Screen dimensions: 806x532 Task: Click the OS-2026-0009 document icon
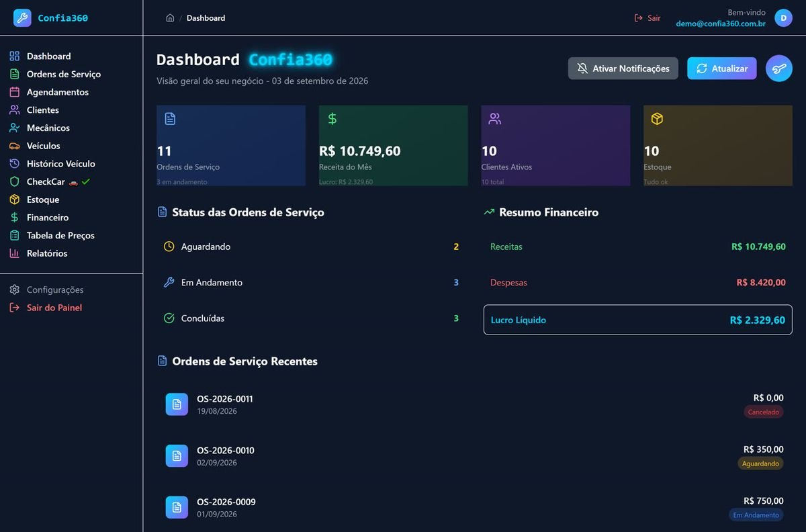coord(177,507)
